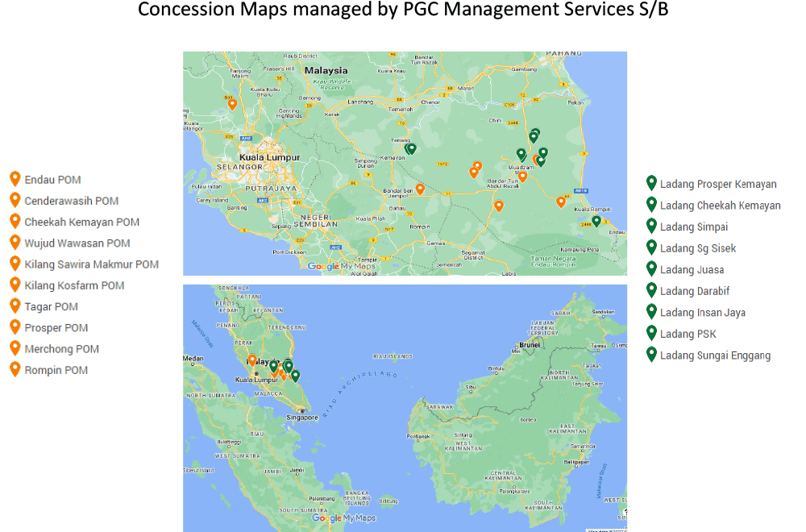806x532 pixels.
Task: Click the orange pin icon beside Endau POM
Action: point(15,179)
